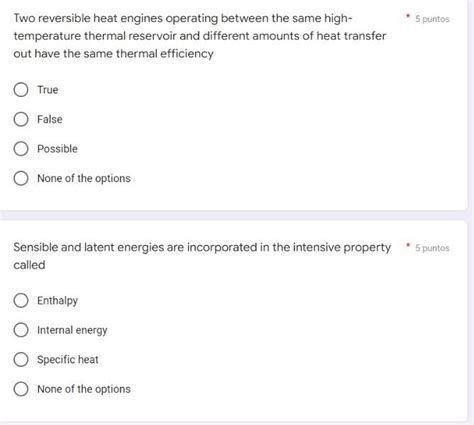Image resolution: width=474 pixels, height=425 pixels.
Task: Select the True radio button
Action: [x=21, y=90]
